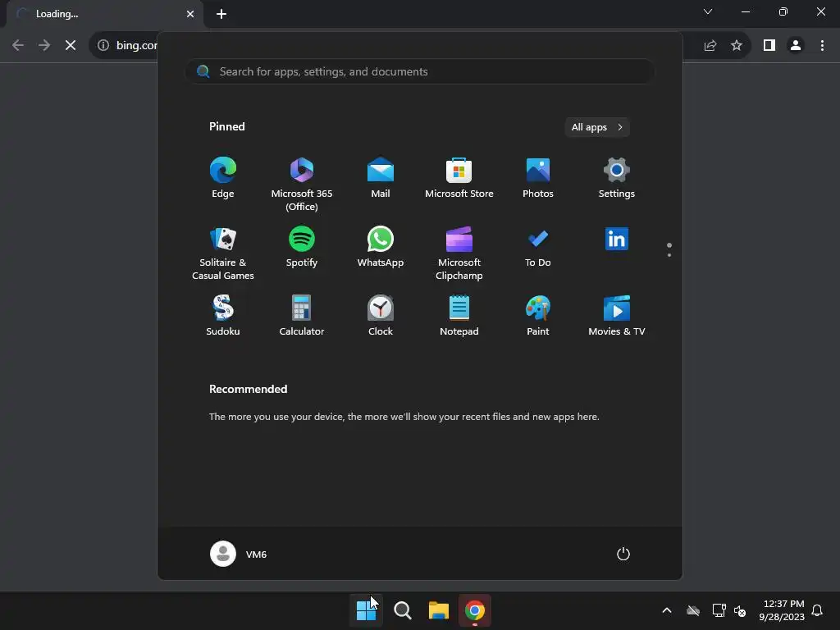
Task: Launch the Sudoku game
Action: pyautogui.click(x=223, y=316)
